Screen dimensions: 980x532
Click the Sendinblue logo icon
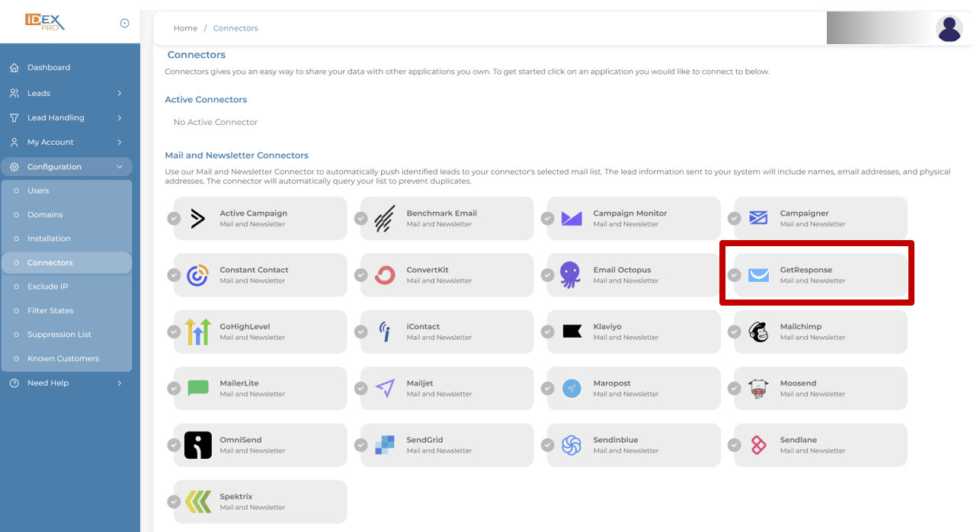coord(572,445)
